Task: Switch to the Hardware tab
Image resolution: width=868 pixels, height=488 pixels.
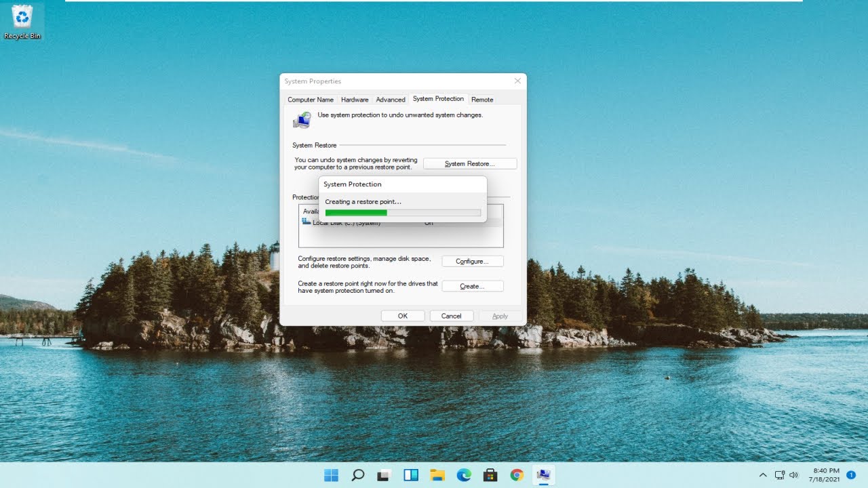Action: pyautogui.click(x=355, y=100)
